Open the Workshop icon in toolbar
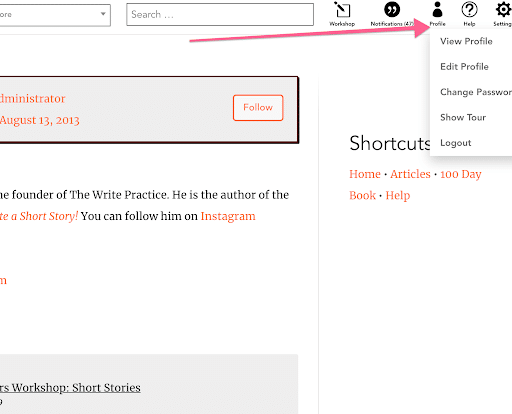 coord(342,14)
